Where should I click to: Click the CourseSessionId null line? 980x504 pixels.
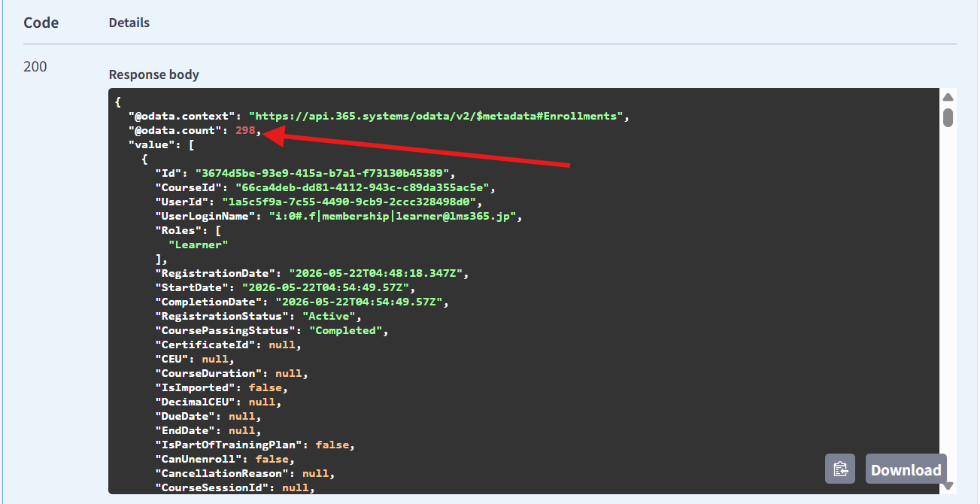point(235,487)
